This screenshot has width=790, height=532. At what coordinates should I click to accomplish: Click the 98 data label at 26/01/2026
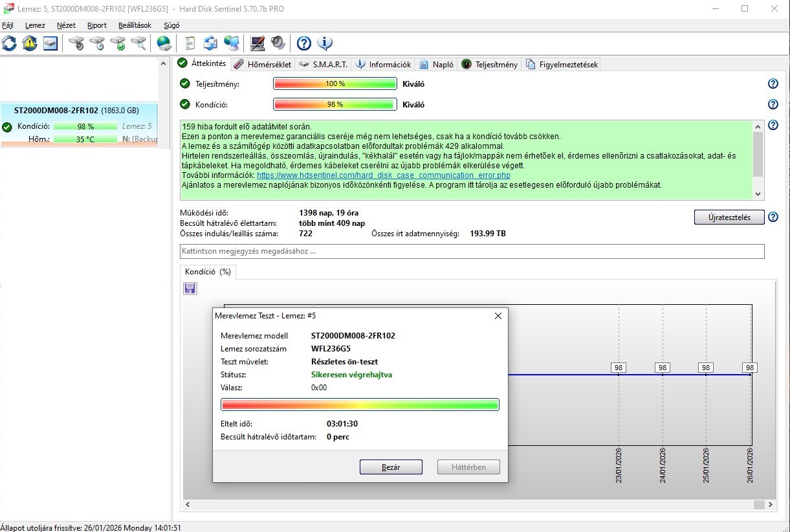point(749,368)
